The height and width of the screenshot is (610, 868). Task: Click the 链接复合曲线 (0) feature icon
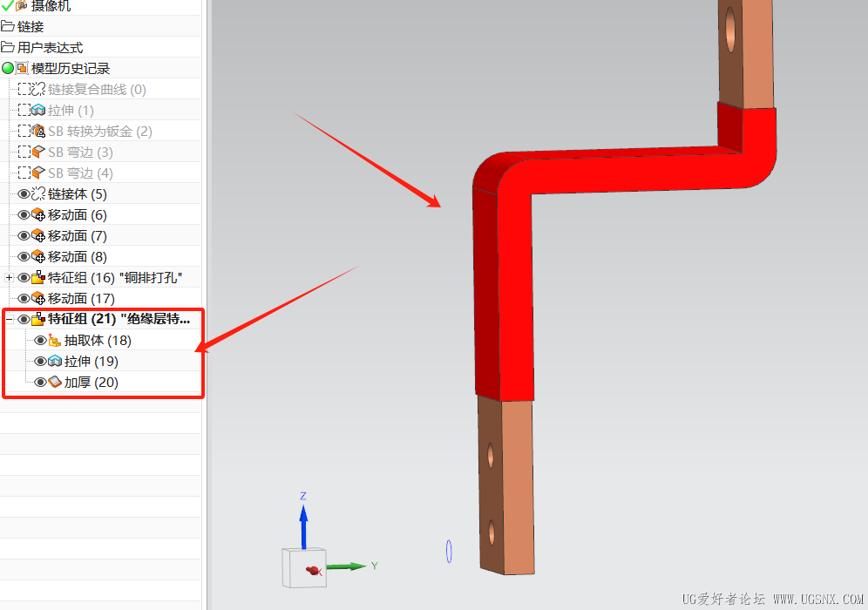click(38, 89)
